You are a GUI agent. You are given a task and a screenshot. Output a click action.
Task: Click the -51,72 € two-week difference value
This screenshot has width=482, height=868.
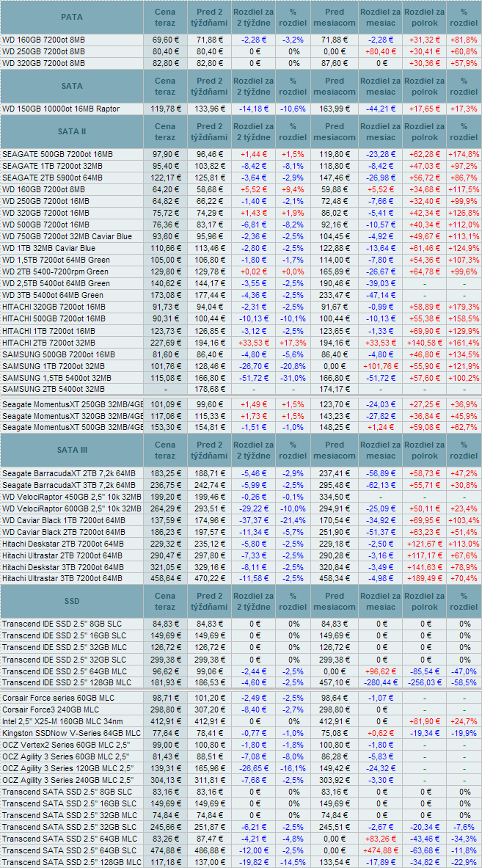253,378
